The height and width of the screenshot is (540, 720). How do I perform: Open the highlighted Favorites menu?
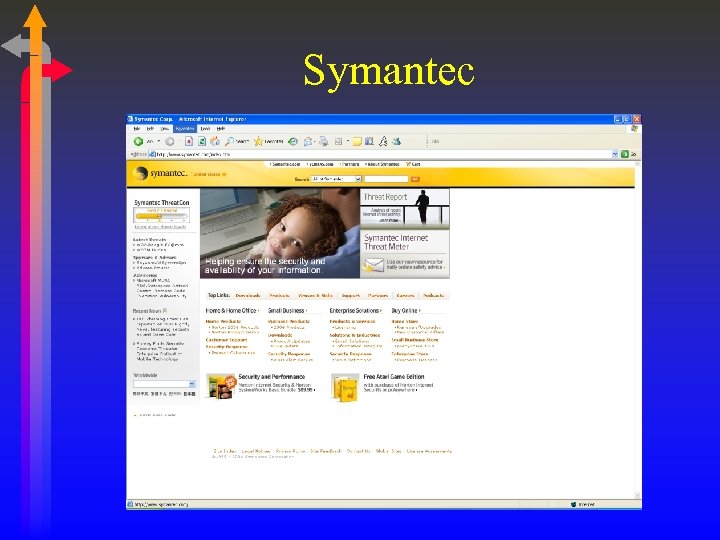(185, 129)
